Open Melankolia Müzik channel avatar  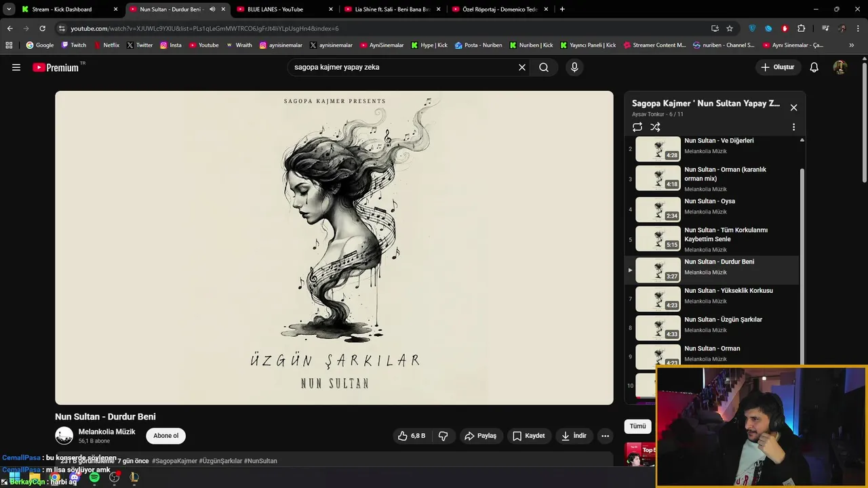pos(64,436)
